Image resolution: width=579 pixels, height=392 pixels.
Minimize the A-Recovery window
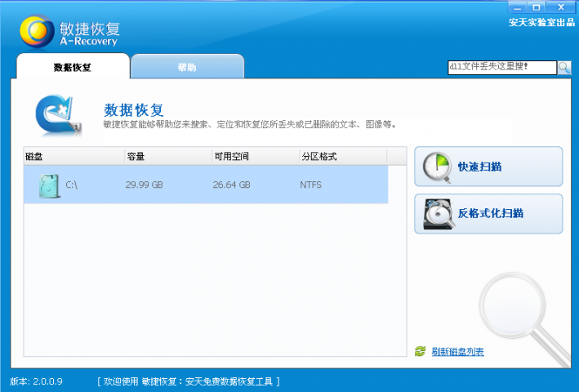click(517, 7)
